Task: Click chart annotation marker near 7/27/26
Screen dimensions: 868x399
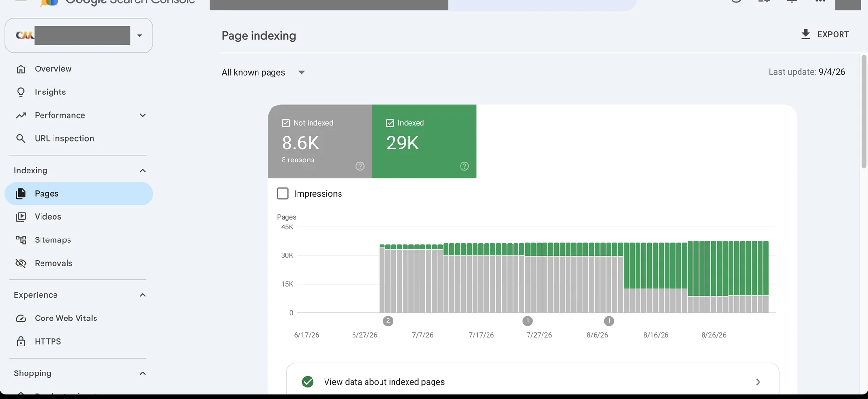Action: (528, 321)
